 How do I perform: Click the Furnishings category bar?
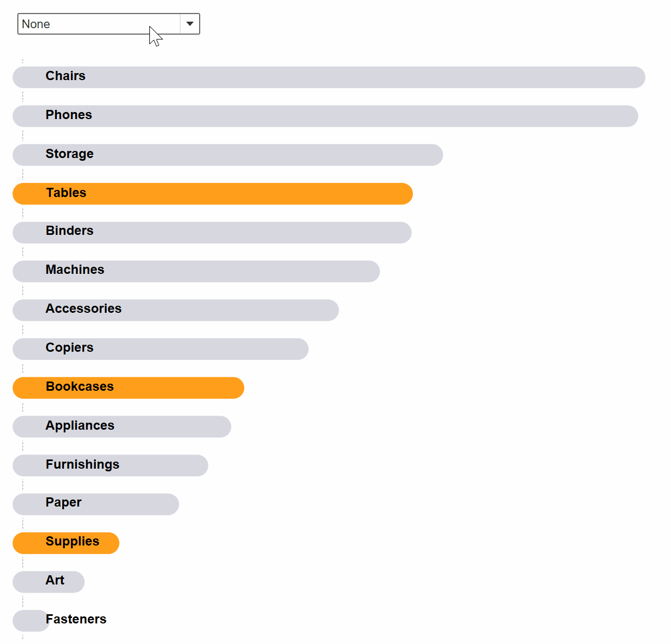pyautogui.click(x=110, y=465)
